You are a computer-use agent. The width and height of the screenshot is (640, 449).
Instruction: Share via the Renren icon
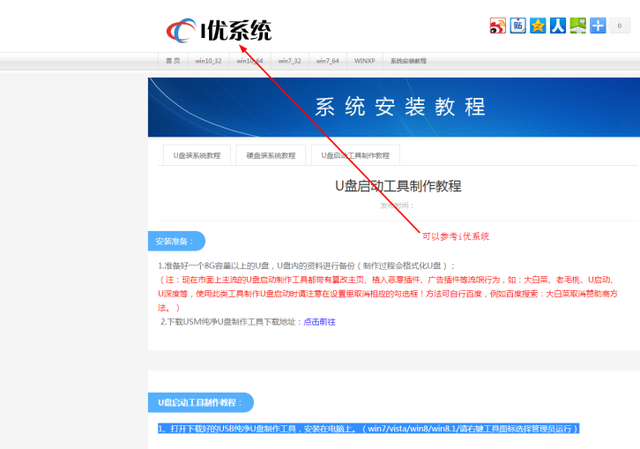coord(558,26)
